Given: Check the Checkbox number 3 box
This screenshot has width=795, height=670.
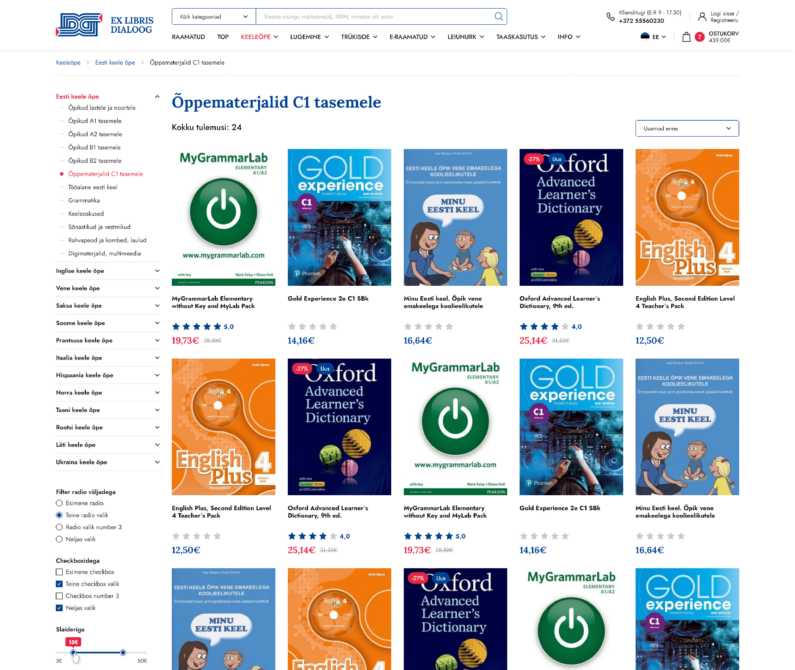Looking at the screenshot, I should [59, 596].
